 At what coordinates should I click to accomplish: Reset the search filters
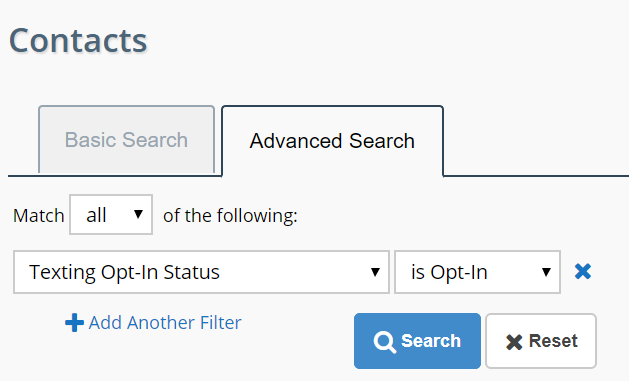tap(541, 341)
